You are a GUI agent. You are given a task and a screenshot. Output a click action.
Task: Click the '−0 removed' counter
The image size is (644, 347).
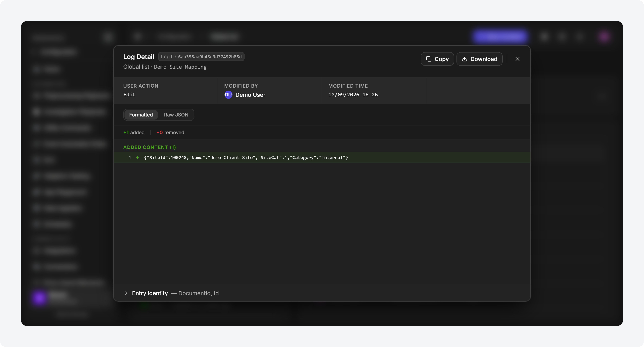(170, 133)
